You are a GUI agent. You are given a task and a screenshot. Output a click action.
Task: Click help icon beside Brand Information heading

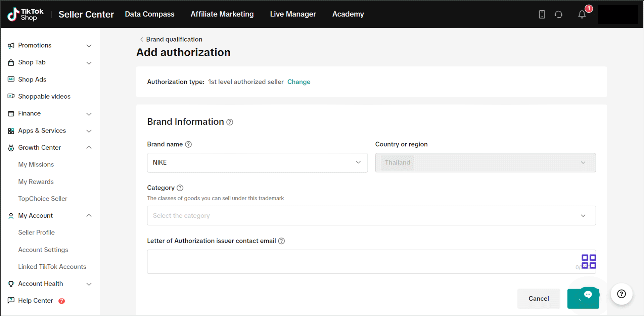coord(230,122)
